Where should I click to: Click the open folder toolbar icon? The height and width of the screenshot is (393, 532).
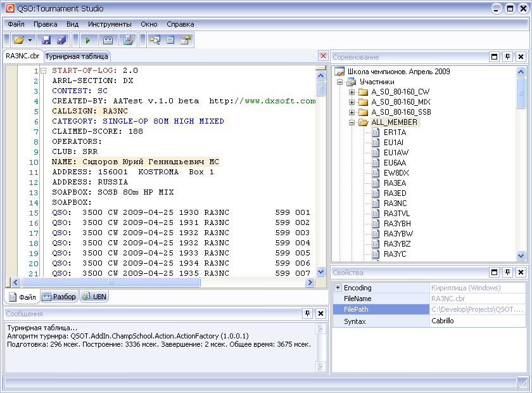coord(19,40)
